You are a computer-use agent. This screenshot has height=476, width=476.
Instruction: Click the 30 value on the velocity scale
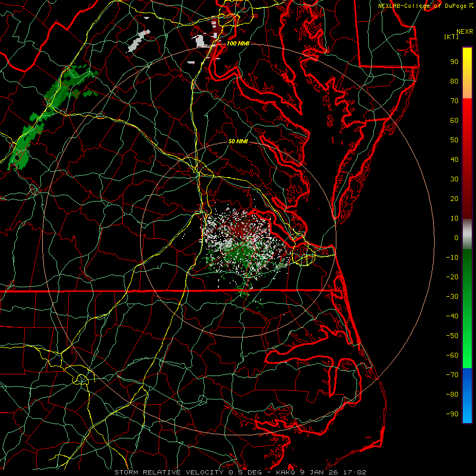(x=454, y=179)
